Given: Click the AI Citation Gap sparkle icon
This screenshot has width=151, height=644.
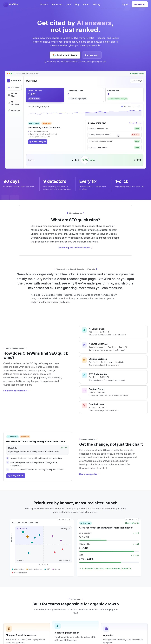Looking at the screenshot, I should (84, 330).
